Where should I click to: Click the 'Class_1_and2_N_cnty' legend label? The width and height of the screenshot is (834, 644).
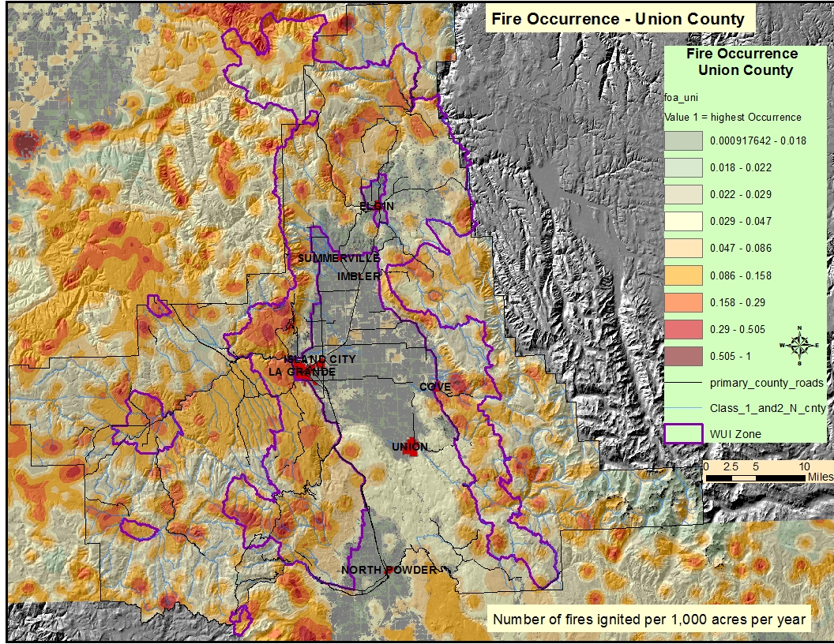(x=768, y=408)
